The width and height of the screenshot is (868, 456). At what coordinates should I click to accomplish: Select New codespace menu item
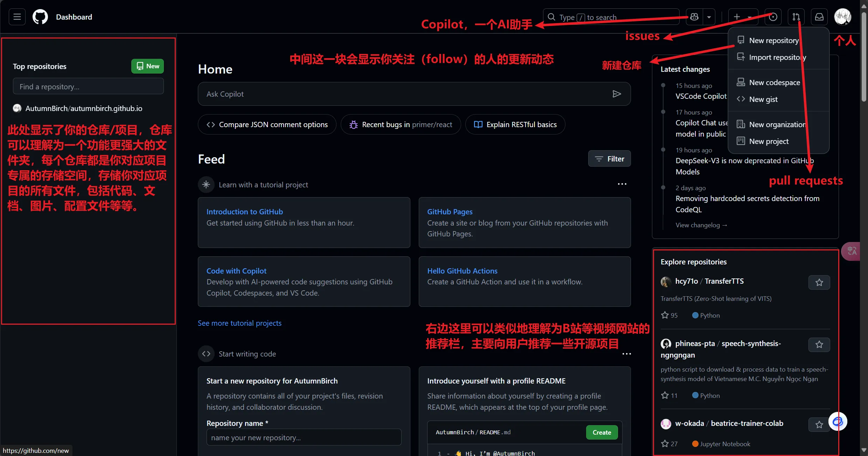click(778, 82)
